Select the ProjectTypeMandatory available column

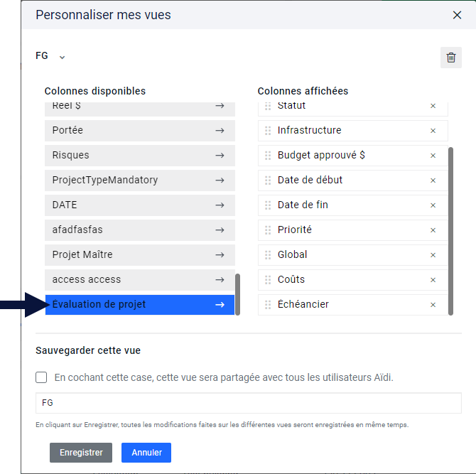(140, 181)
